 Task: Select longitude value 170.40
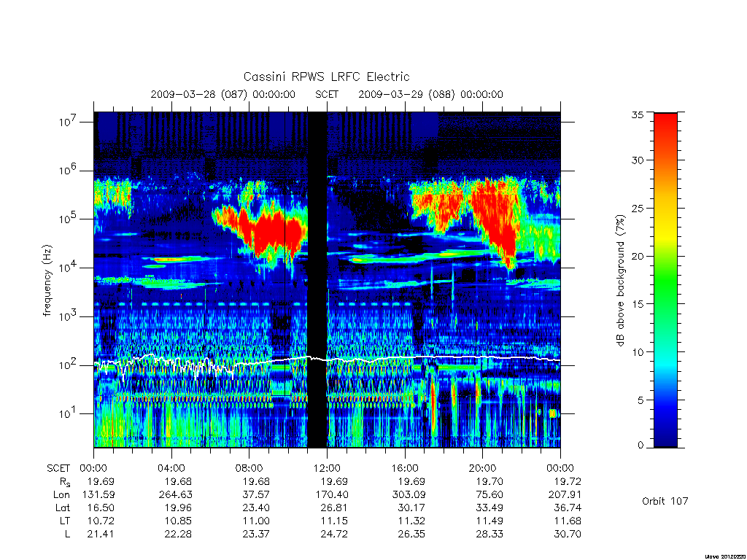[332, 495]
